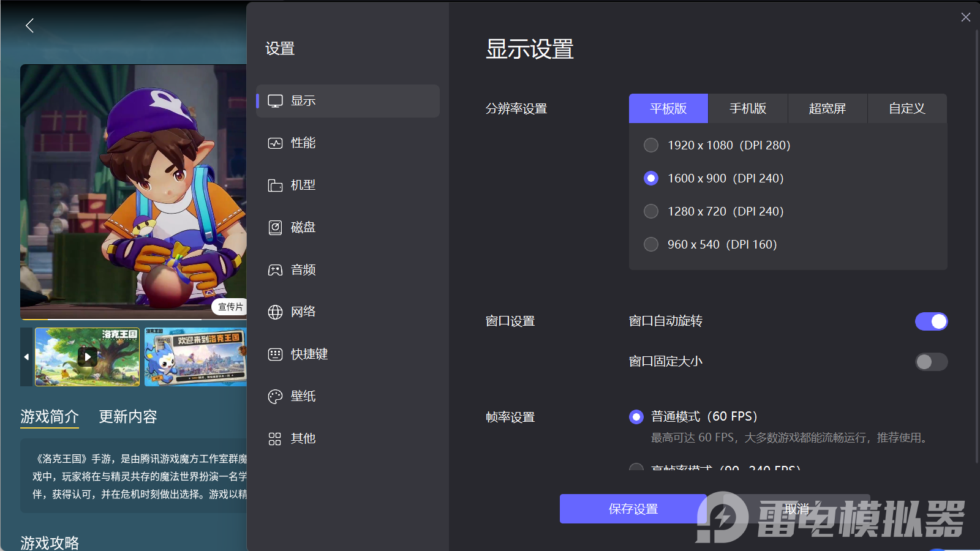Switch to 自定义 resolution tab

pos(907,108)
